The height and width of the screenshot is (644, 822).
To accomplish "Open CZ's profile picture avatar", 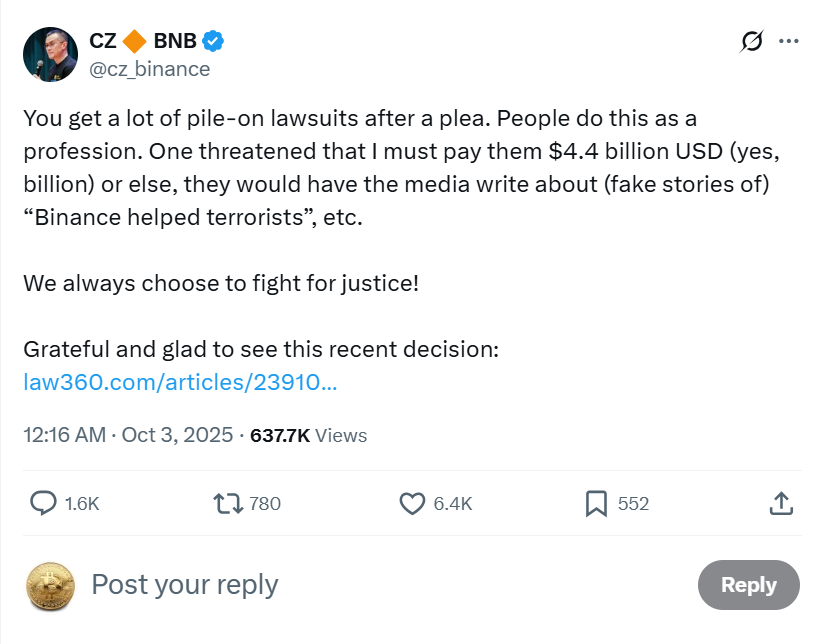I will [x=50, y=54].
